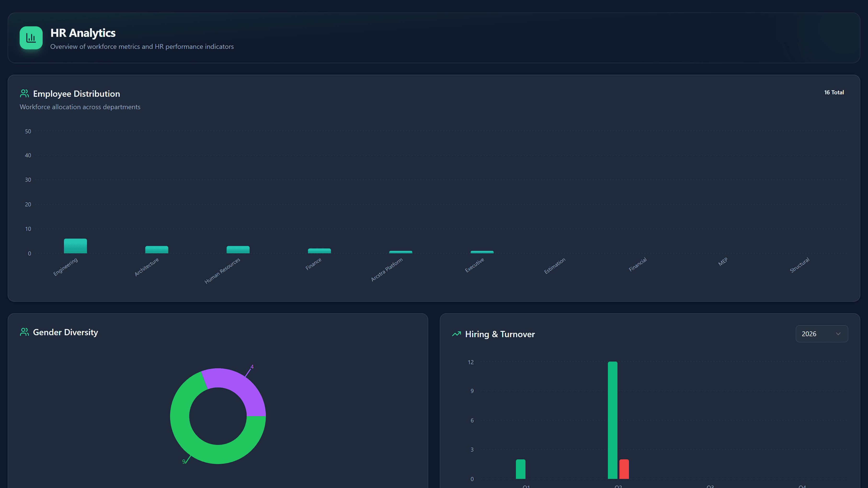Click the green Q1 hiring bar
The height and width of the screenshot is (488, 868).
coord(521,469)
